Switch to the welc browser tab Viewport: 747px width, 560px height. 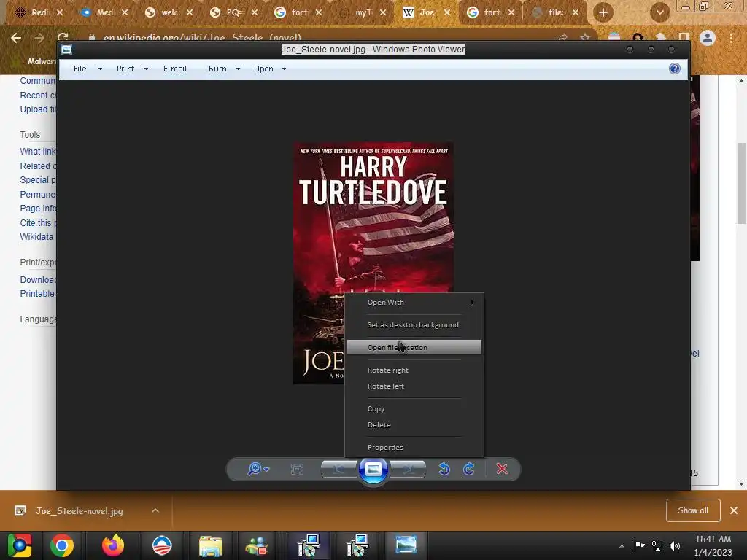[169, 12]
